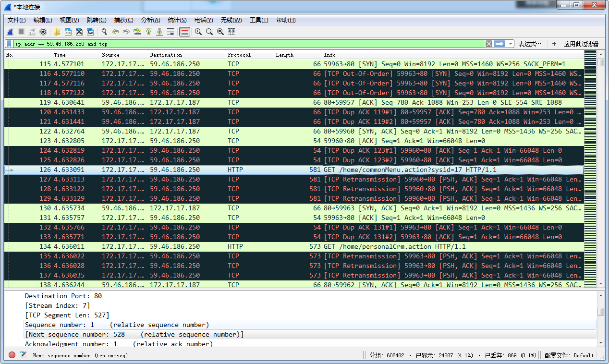Open the 分析(A) menu
This screenshot has height=364, width=609.
tap(150, 20)
